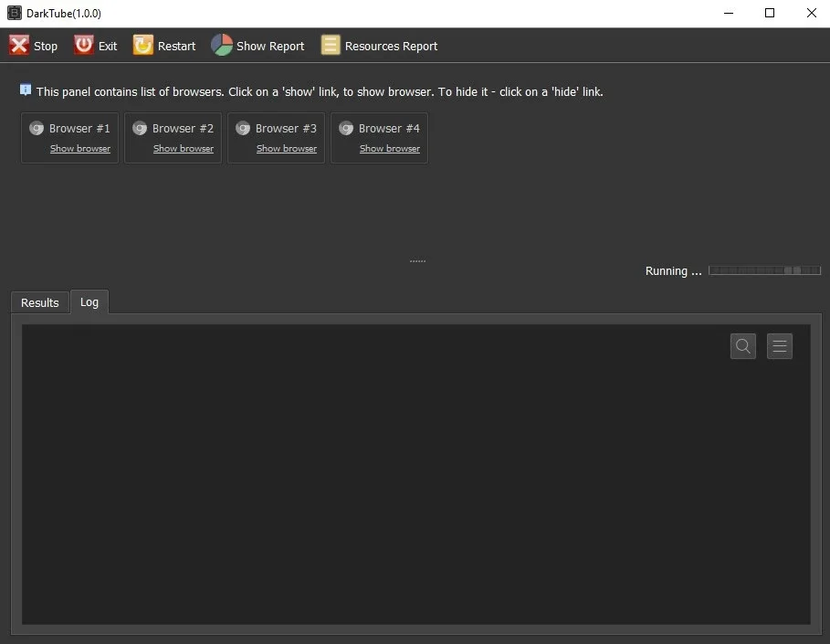Minimize the DarkTube window
Screen dimensions: 830x644
(729, 13)
